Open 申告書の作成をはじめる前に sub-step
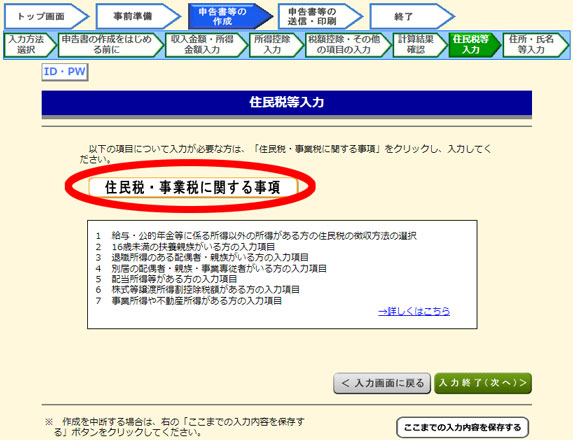Viewport: 573px width, 440px height. [110, 45]
